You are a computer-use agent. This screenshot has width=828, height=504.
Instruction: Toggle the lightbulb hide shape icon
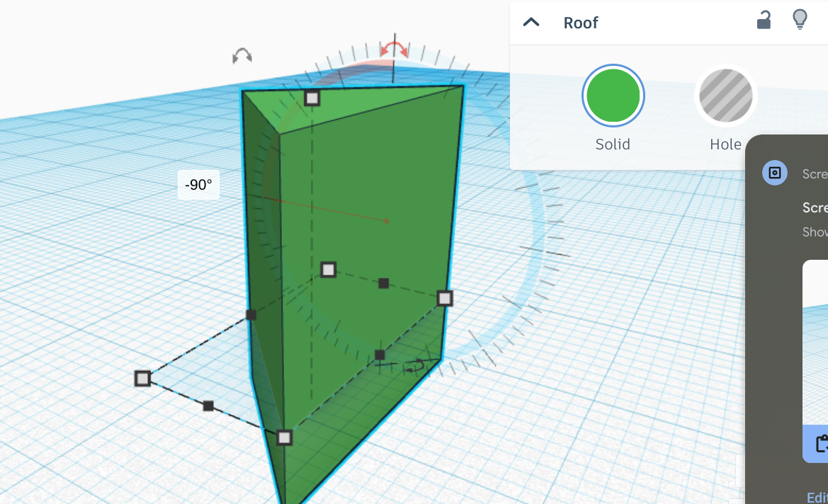click(800, 20)
